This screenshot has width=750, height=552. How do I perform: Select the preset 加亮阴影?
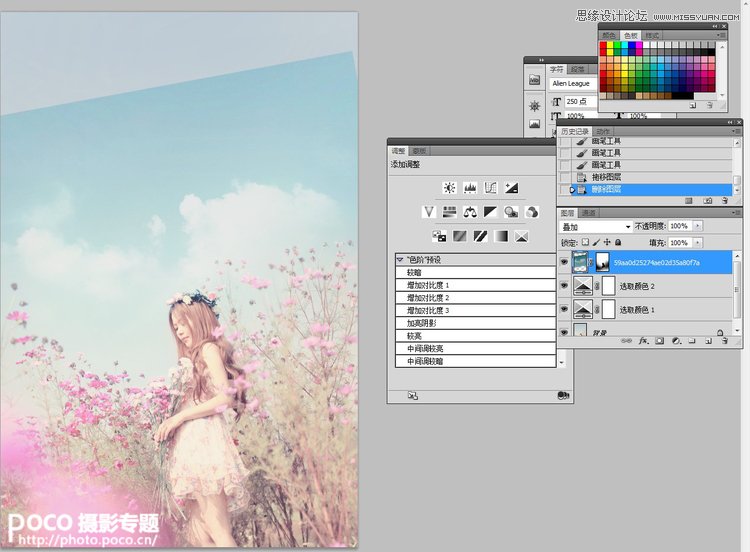tap(476, 323)
